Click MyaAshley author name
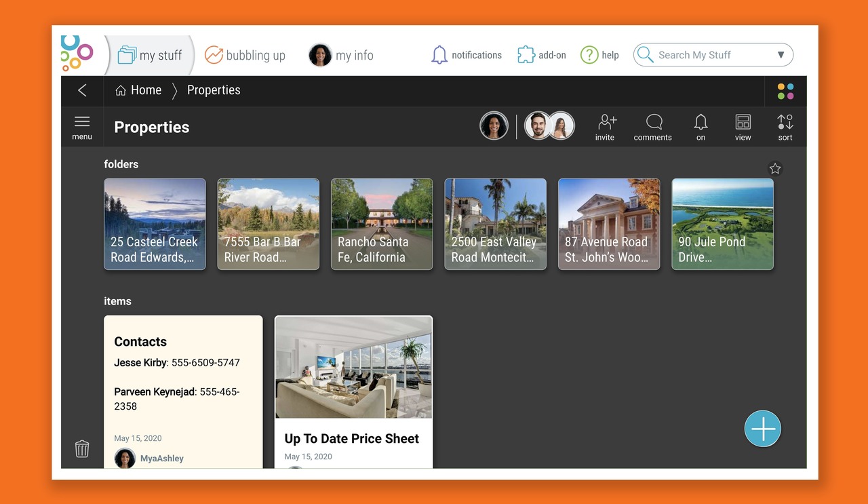The image size is (868, 504). point(162,459)
